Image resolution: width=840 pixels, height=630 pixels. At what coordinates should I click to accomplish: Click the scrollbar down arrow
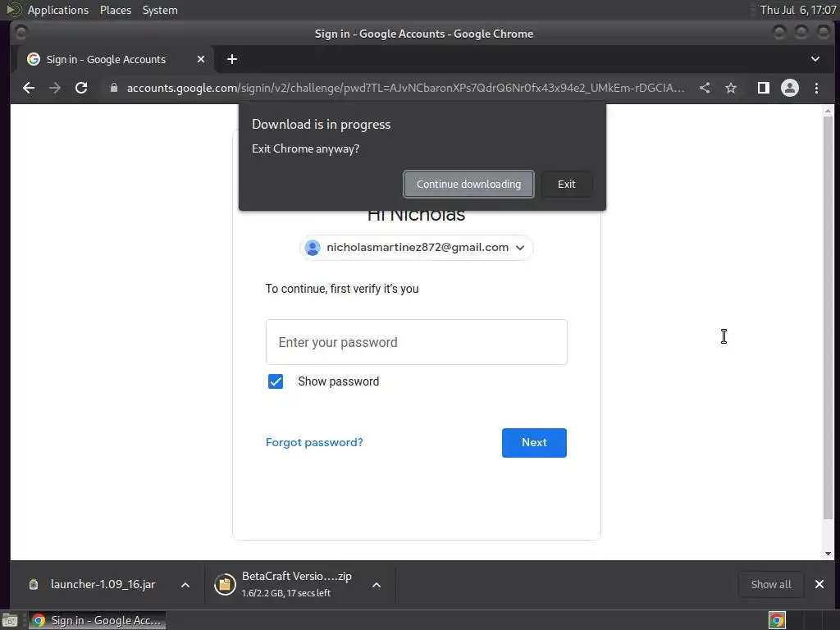829,554
